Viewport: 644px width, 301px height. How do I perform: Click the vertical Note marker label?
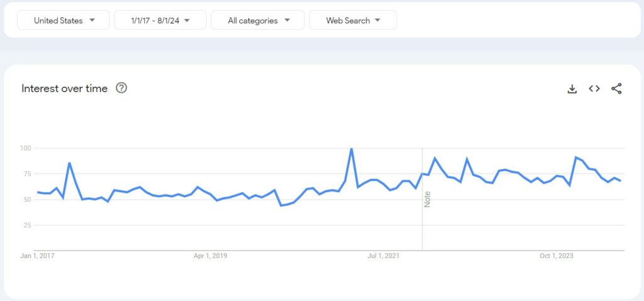click(x=428, y=200)
